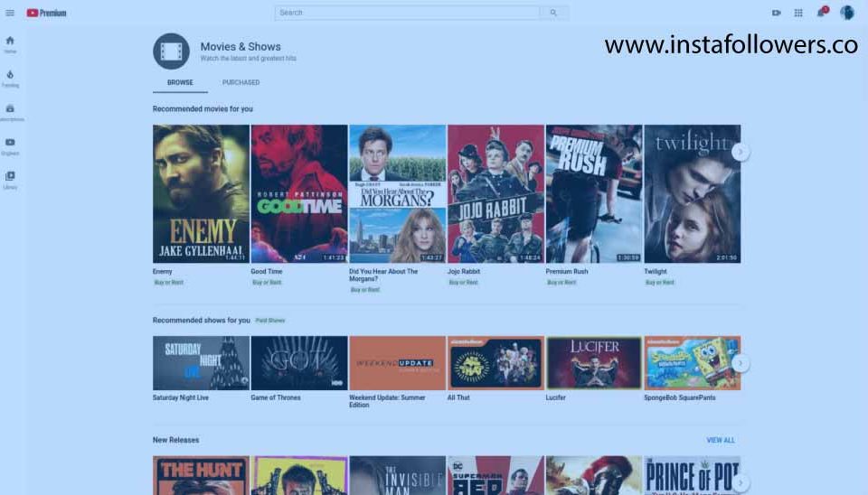
Task: Click Buy or Rent under Premium Rush
Action: coord(561,283)
